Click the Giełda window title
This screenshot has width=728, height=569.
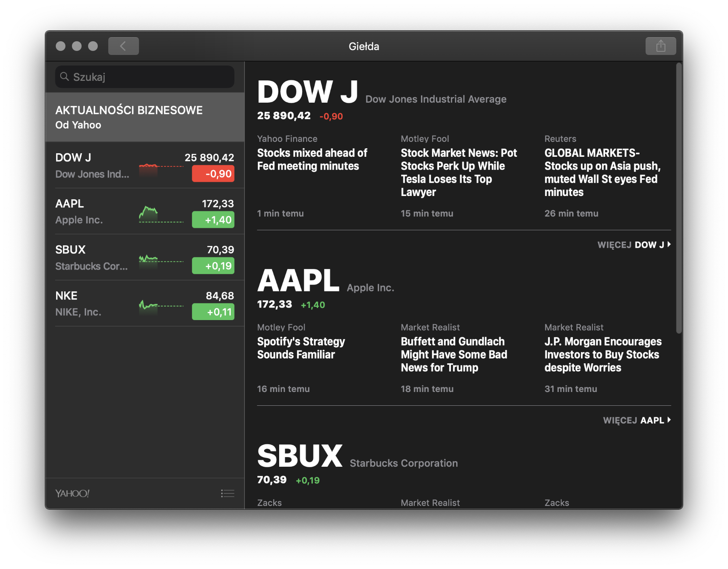pyautogui.click(x=364, y=46)
